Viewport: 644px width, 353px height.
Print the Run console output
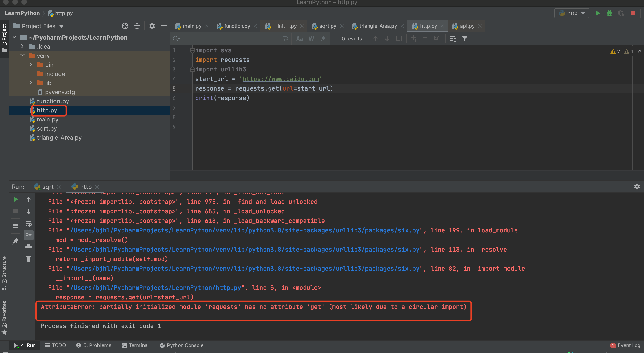point(29,247)
